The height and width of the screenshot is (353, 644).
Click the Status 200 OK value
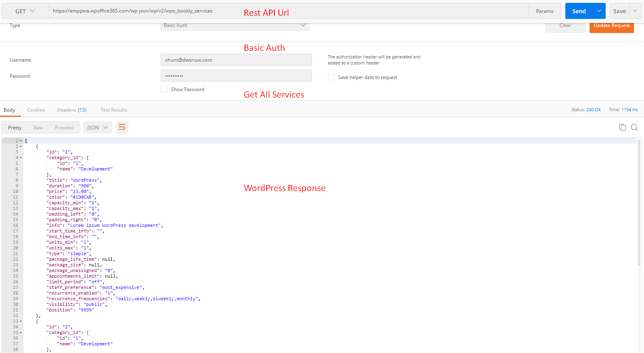tap(594, 110)
